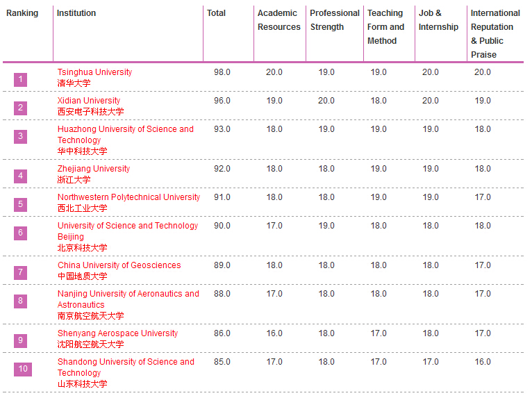Click the rank 5 purple badge
532x398 pixels.
point(20,205)
